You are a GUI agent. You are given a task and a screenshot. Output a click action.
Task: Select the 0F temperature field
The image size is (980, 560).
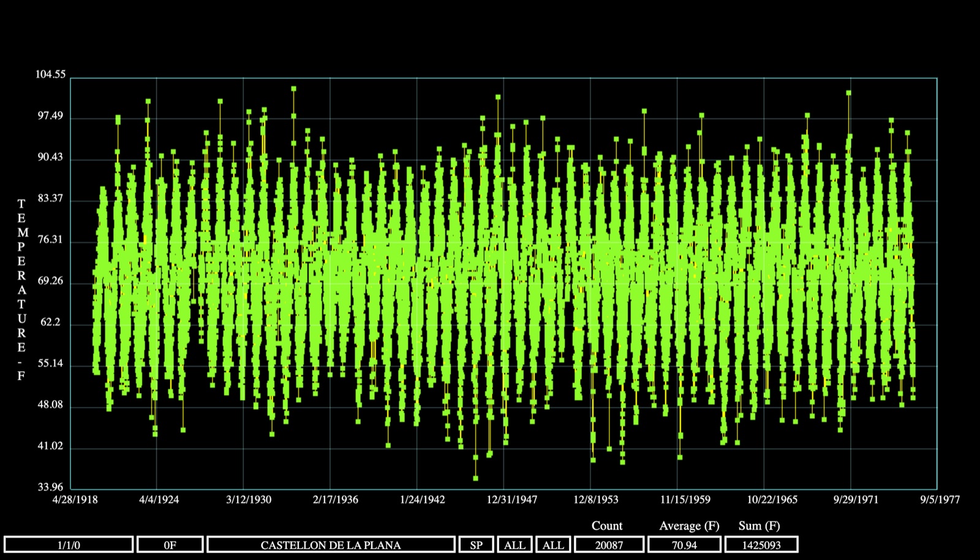(170, 545)
